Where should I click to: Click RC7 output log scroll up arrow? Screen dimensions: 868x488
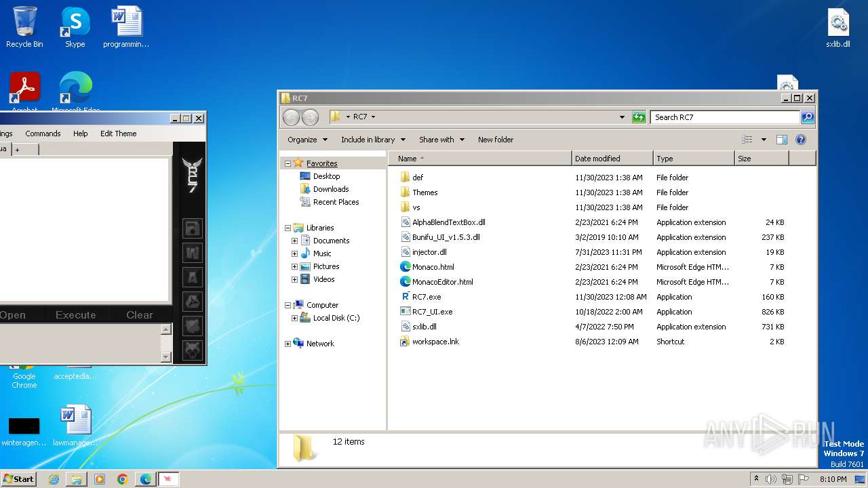click(165, 329)
